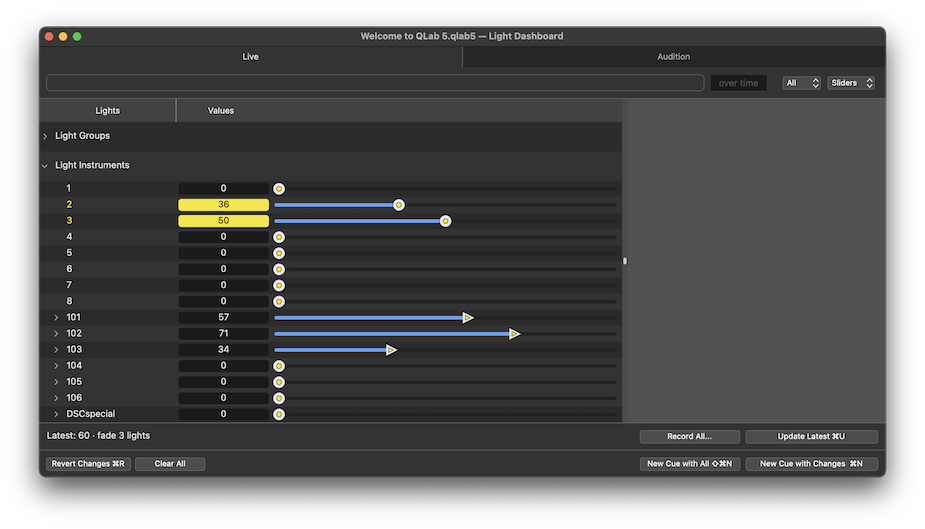Expand the Light Groups section
The image size is (925, 529).
coord(45,136)
